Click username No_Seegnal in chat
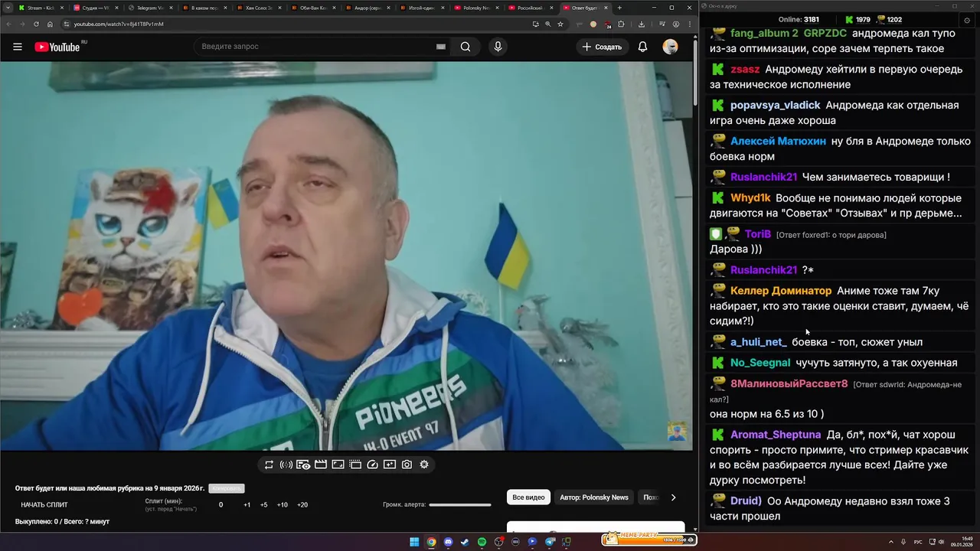Viewport: 980px width, 551px height. (760, 363)
